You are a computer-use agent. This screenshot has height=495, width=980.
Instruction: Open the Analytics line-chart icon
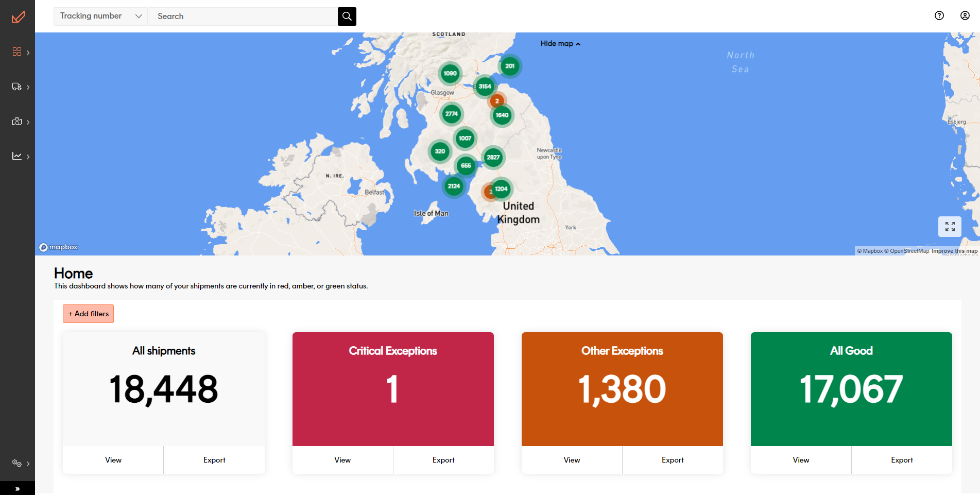coord(17,156)
